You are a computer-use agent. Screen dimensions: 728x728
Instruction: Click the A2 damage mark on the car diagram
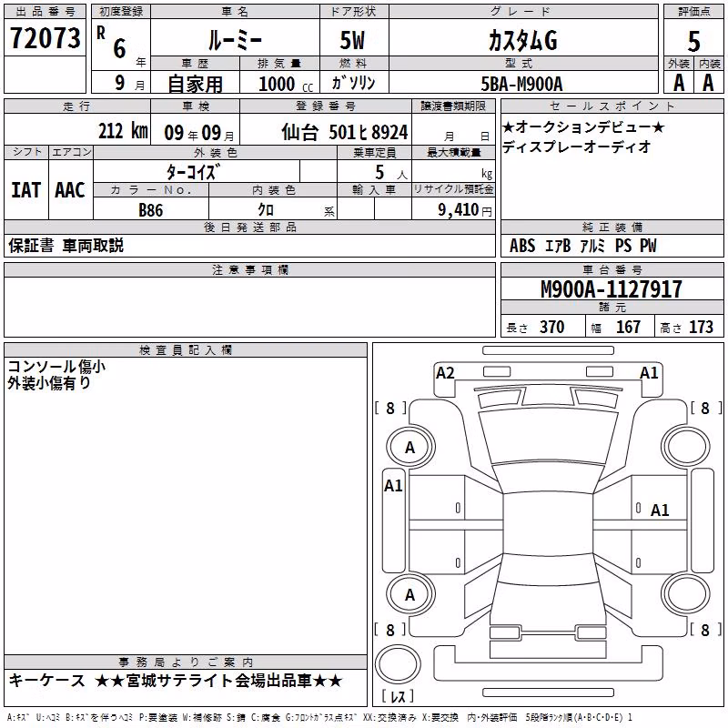point(445,373)
